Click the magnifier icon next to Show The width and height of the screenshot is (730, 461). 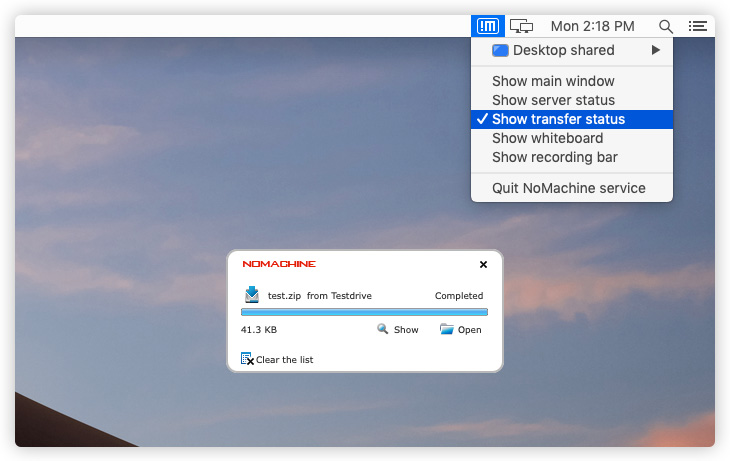[x=382, y=329]
